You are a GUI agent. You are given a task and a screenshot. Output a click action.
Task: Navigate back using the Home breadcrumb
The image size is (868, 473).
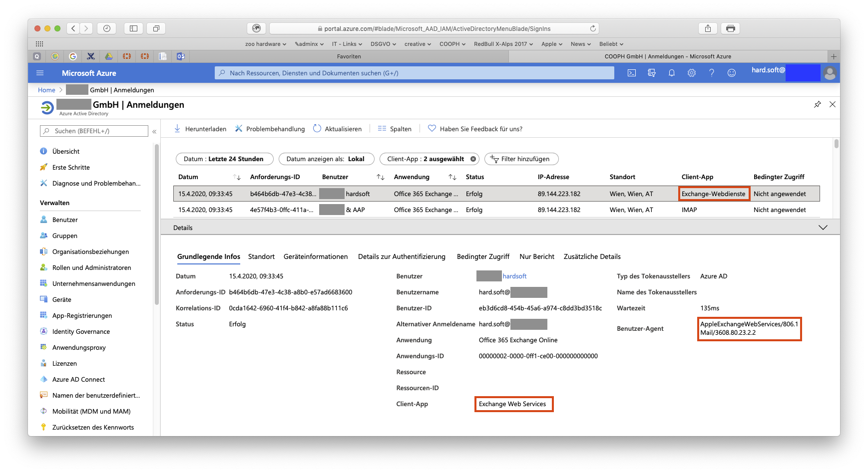[x=46, y=90]
